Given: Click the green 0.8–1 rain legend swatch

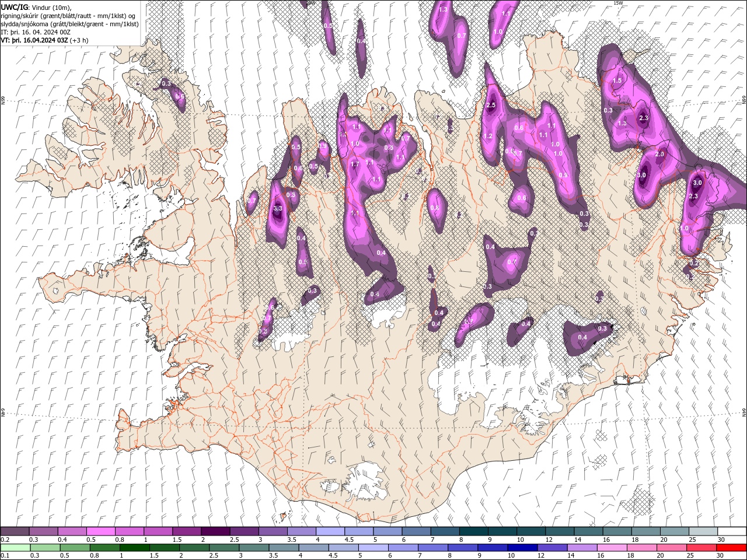Looking at the screenshot, I should tap(105, 547).
